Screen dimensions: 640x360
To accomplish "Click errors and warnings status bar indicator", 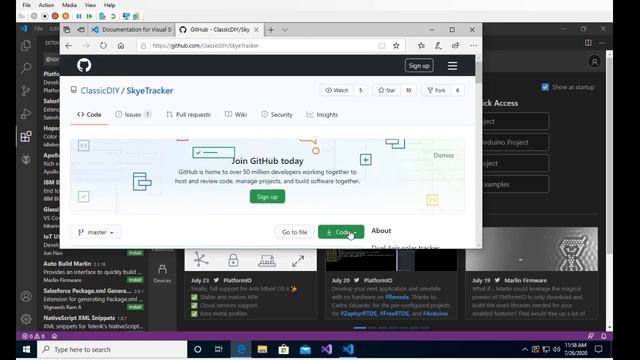I will 33,336.
